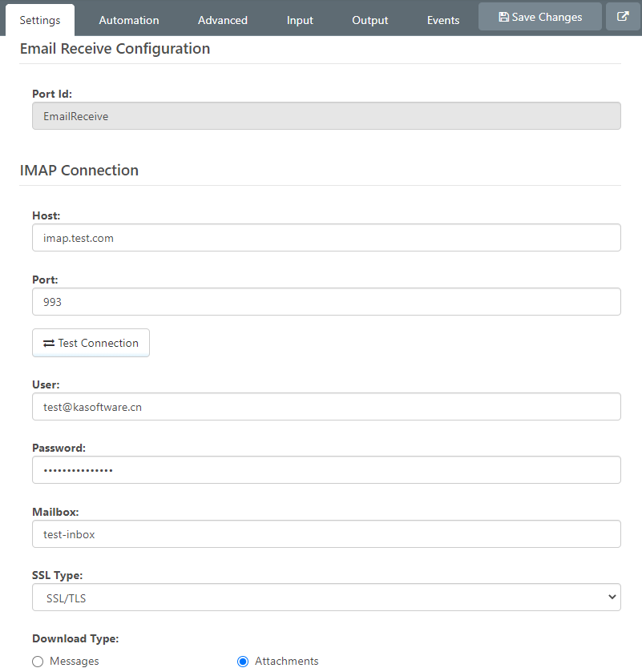
Task: Switch to the Automation tab
Action: [x=129, y=20]
